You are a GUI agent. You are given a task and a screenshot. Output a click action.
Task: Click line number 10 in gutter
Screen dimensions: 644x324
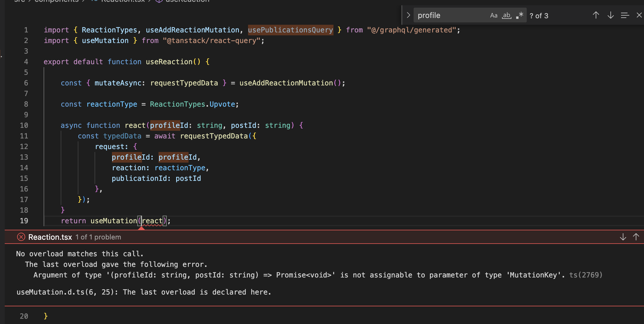point(24,125)
